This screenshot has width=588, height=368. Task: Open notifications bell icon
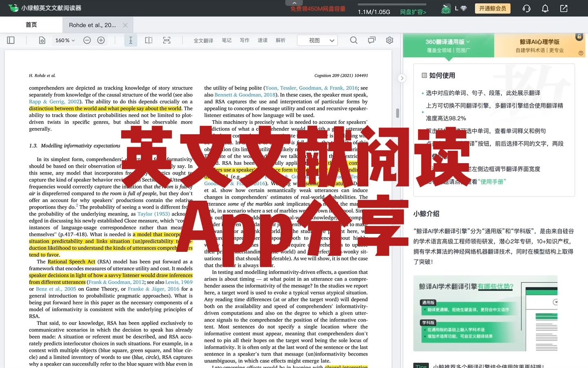(x=545, y=8)
